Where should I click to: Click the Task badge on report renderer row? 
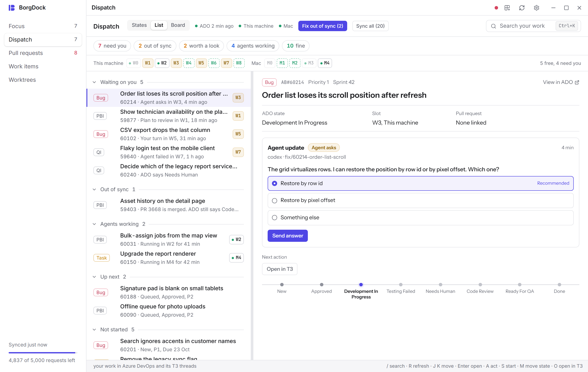101,258
